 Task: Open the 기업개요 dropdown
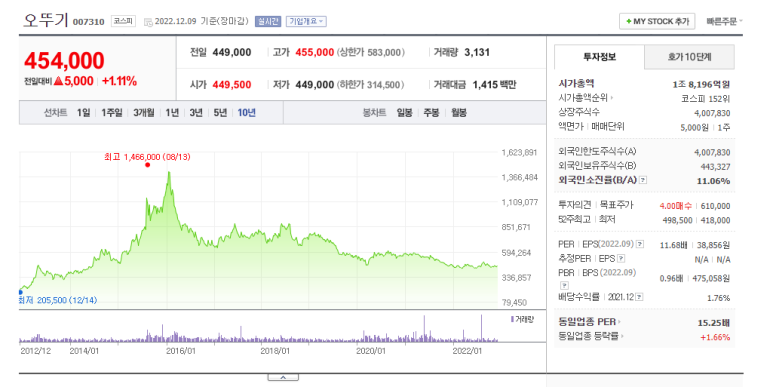click(x=306, y=21)
